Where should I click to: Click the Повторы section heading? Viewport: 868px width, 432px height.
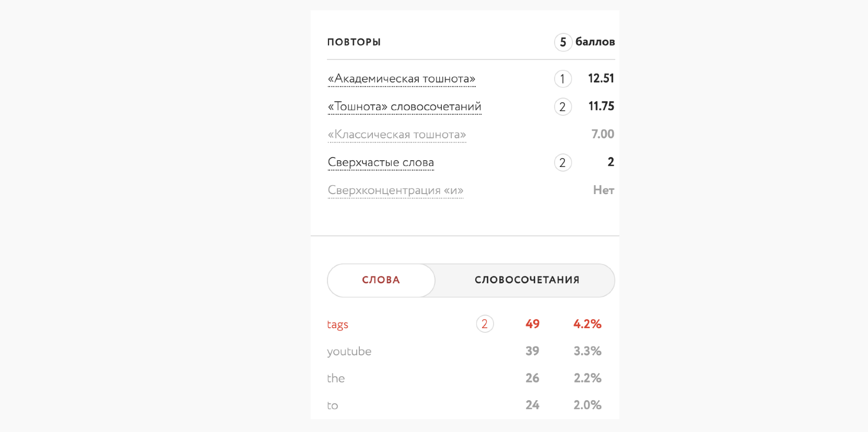tap(354, 42)
